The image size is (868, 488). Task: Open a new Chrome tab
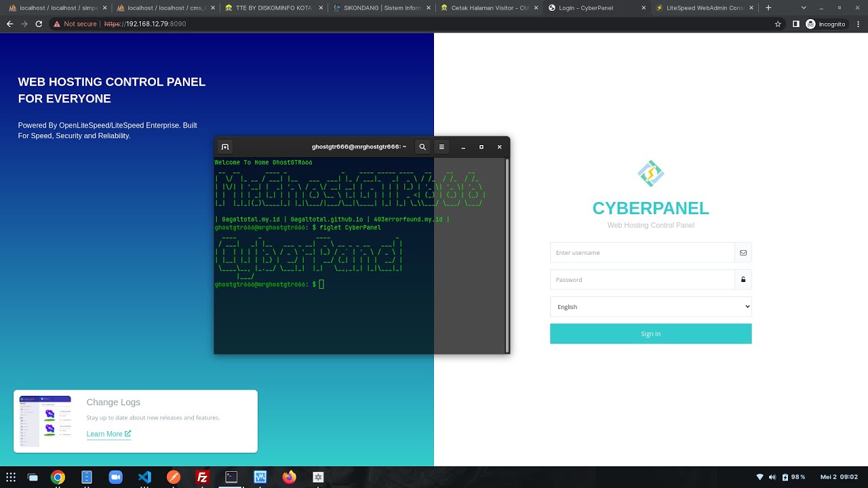[768, 7]
